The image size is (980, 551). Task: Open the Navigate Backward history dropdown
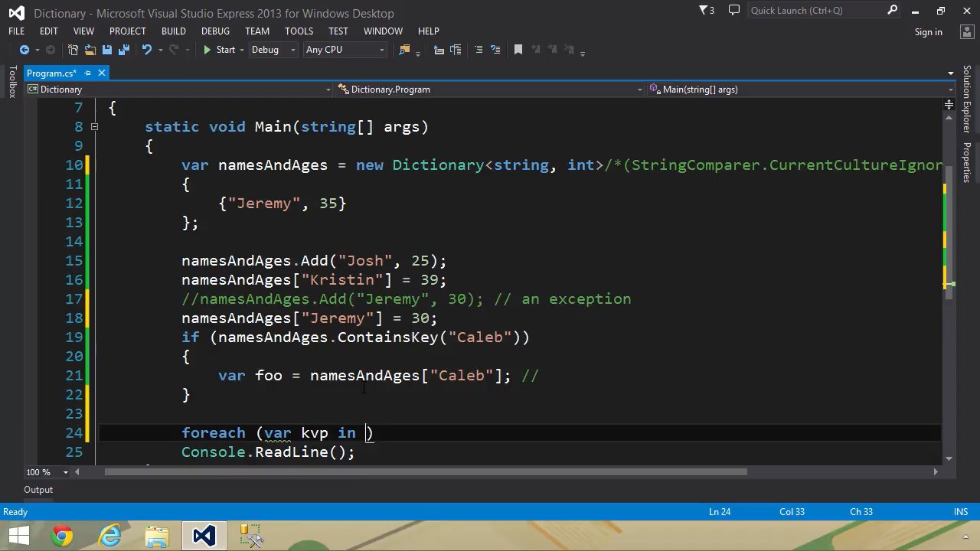click(x=36, y=51)
